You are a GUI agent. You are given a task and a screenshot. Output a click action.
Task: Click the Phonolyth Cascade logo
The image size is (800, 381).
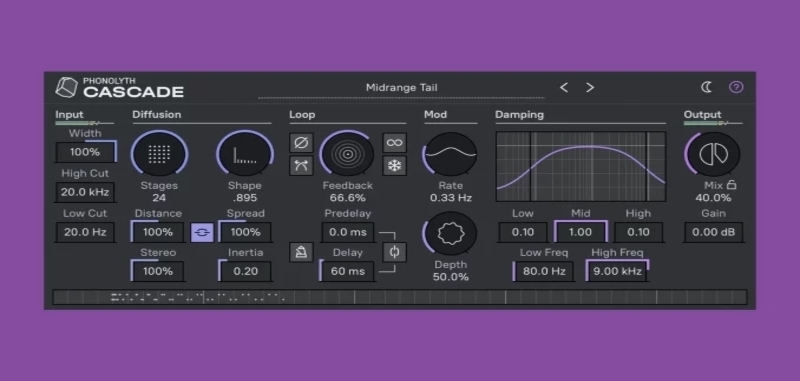120,87
